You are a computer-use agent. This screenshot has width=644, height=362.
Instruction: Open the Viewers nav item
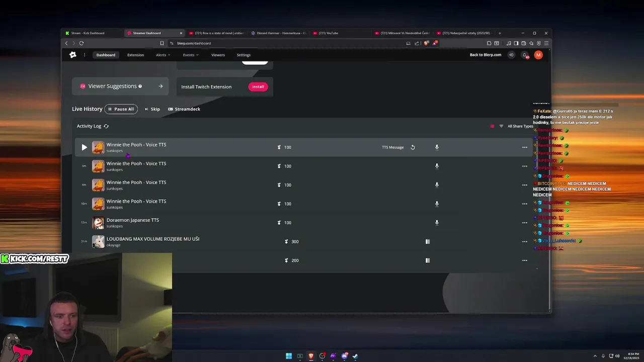pyautogui.click(x=218, y=55)
